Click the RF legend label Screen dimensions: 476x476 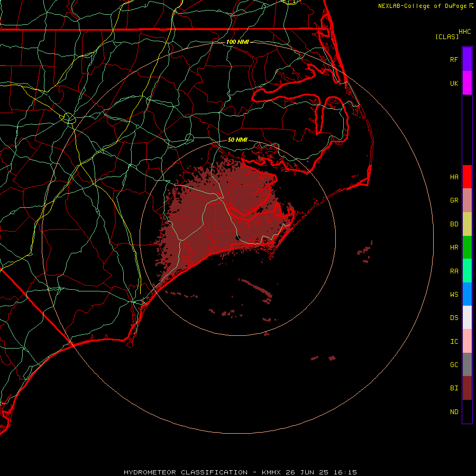454,59
